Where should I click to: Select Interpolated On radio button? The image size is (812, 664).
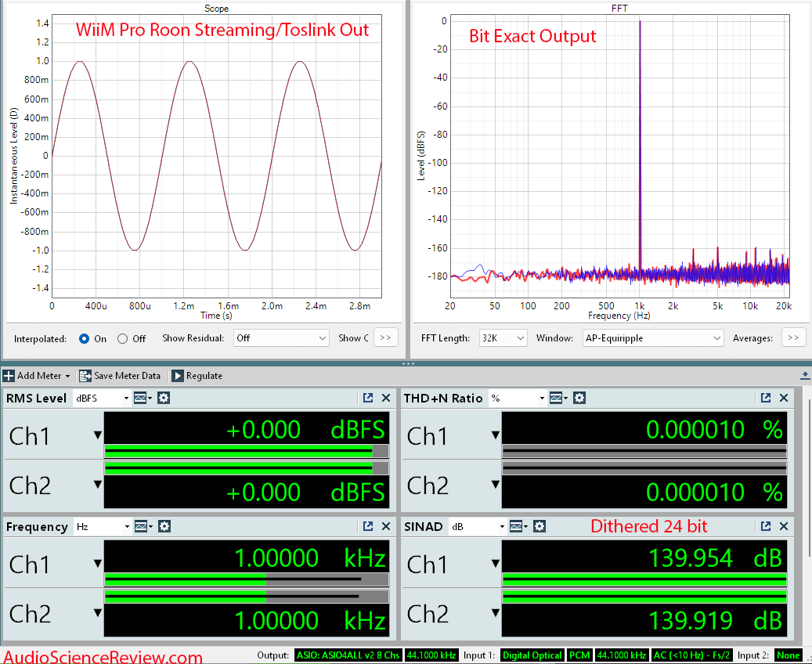[x=84, y=339]
